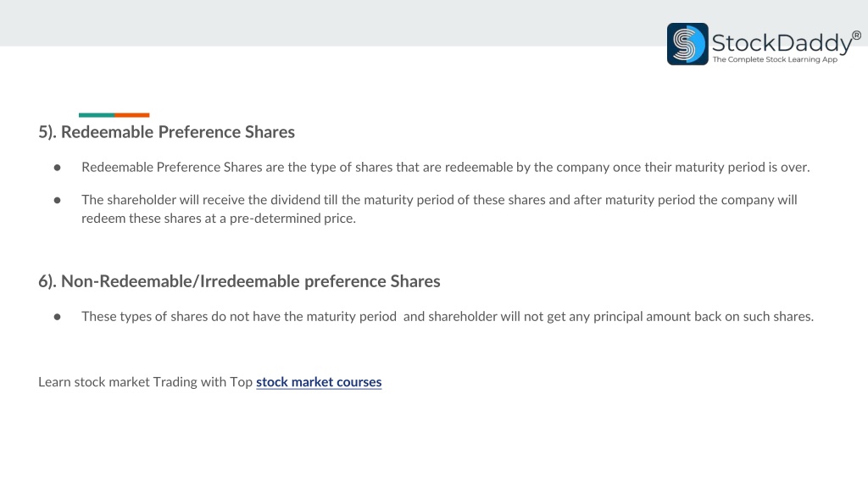Click the bullet dot before The shareholder will

(57, 200)
